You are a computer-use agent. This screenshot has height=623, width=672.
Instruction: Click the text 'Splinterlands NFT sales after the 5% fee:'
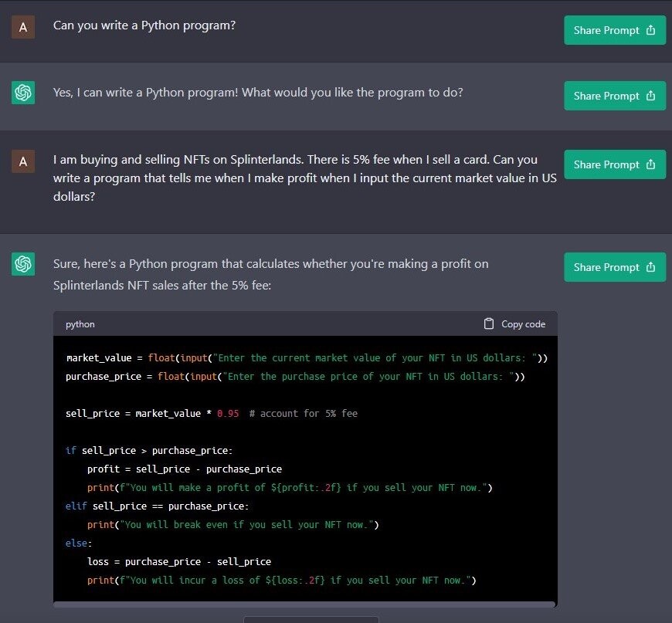click(x=162, y=286)
